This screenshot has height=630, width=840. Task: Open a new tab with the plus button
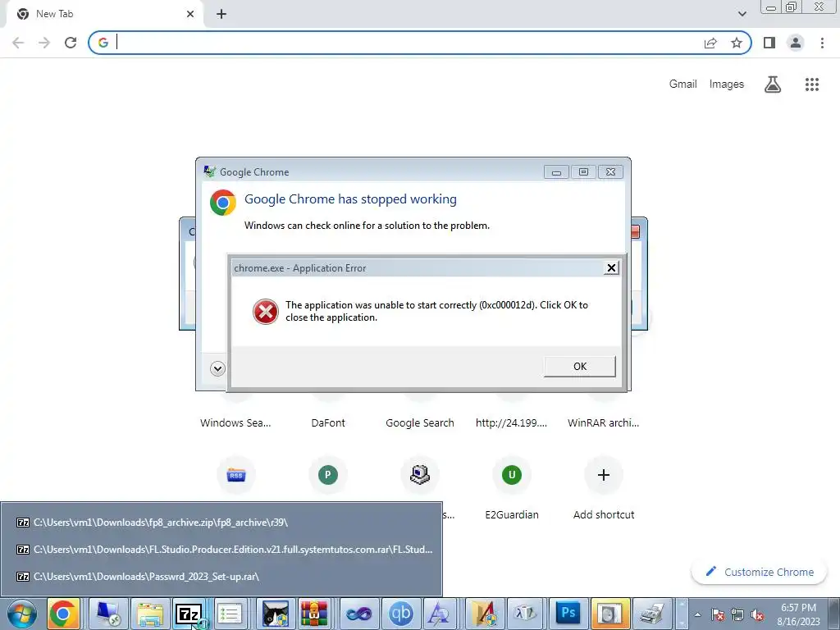click(221, 15)
